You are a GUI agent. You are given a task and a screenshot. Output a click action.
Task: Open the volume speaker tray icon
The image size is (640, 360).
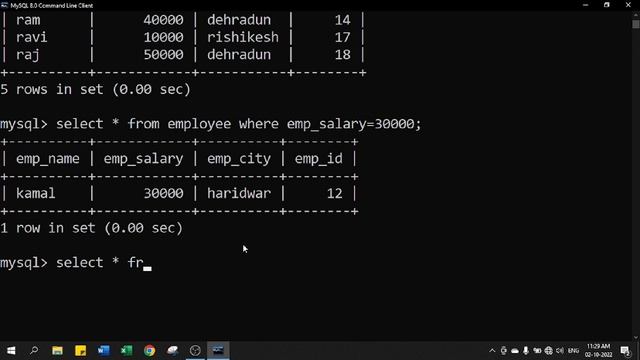tap(560, 351)
